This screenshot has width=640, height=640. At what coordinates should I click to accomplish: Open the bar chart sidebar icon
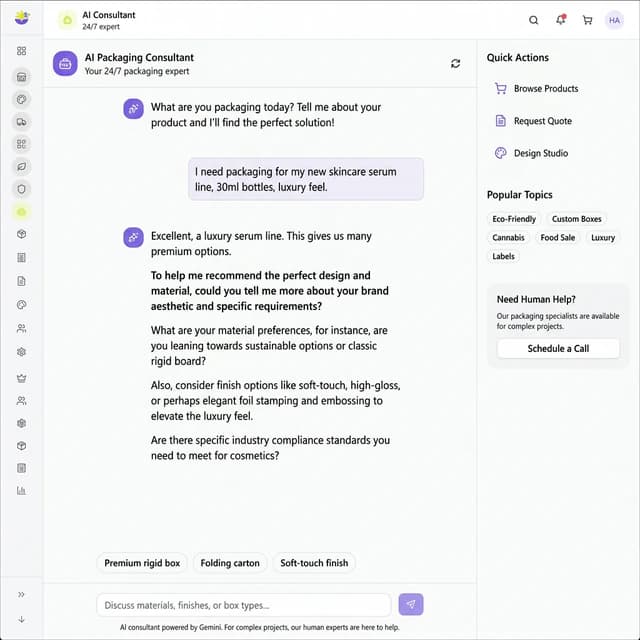22,490
